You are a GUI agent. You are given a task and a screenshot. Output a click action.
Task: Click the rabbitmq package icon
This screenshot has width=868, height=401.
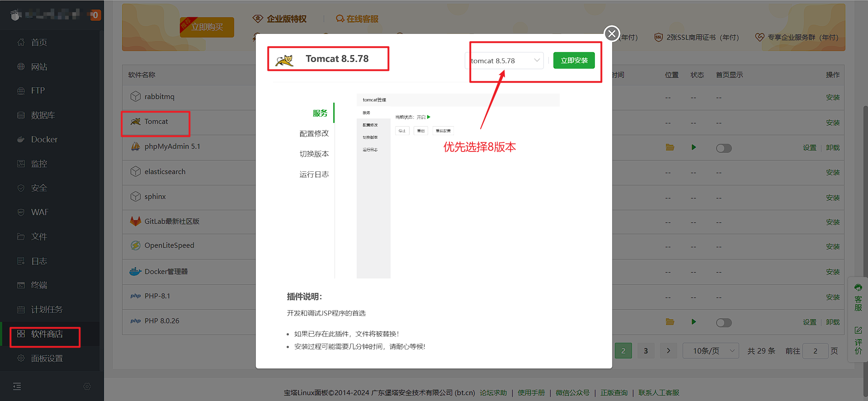click(136, 96)
